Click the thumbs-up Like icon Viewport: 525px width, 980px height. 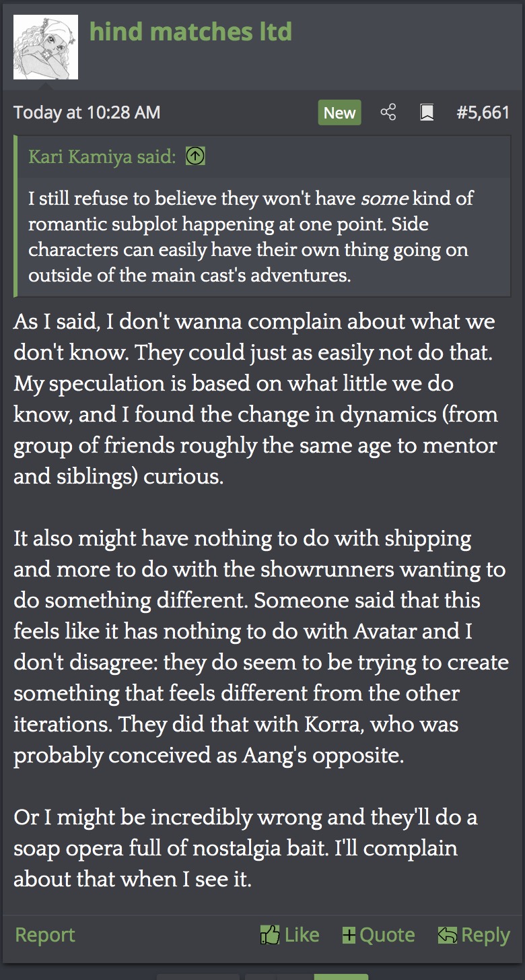click(269, 935)
